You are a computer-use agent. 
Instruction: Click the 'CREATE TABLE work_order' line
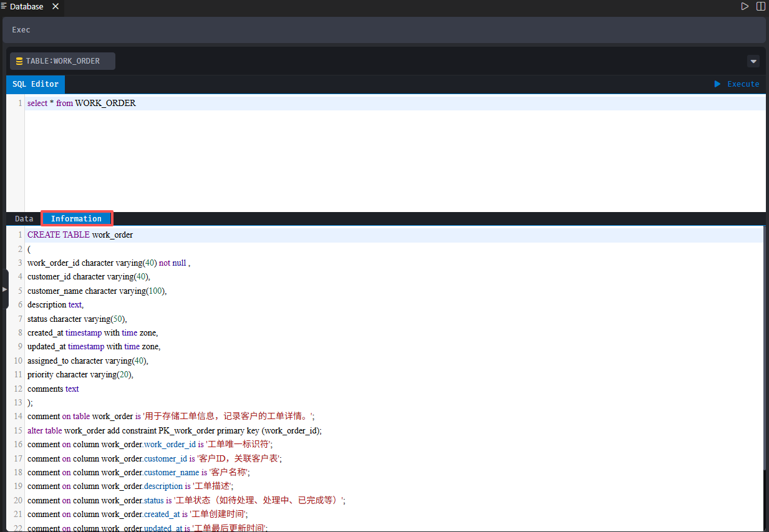(80, 235)
